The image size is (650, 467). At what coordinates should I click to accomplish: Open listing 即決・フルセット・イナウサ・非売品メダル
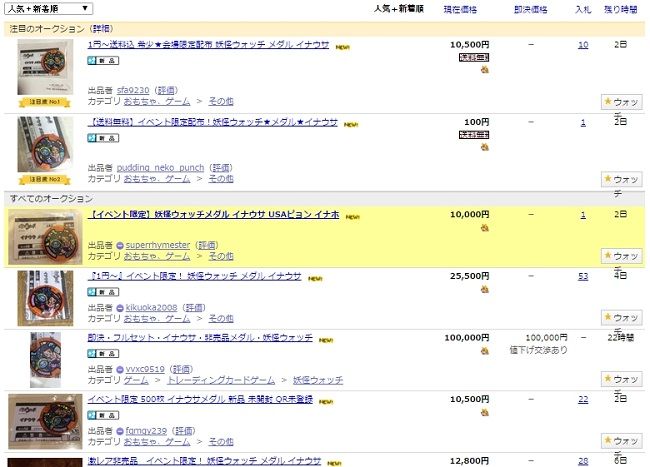pos(200,338)
